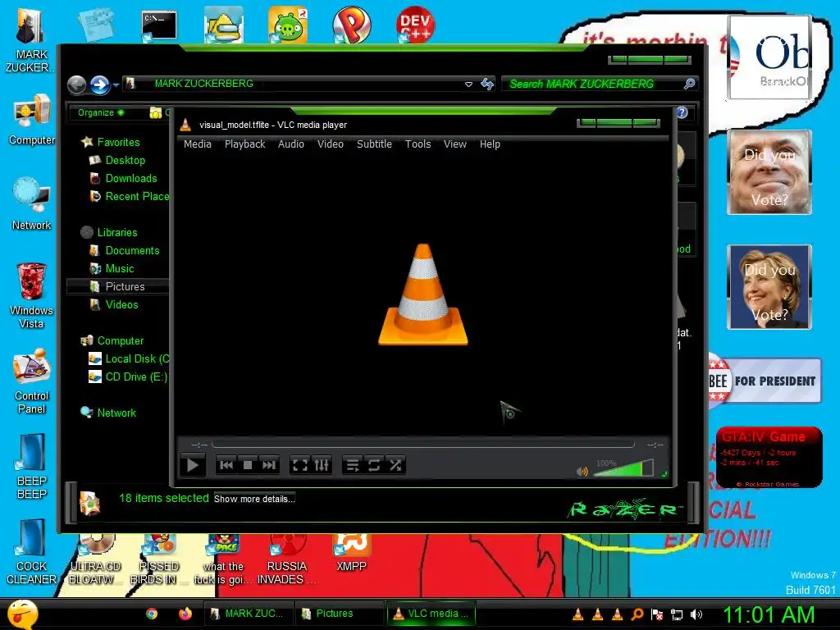Launch Firefox from the taskbar

[185, 614]
